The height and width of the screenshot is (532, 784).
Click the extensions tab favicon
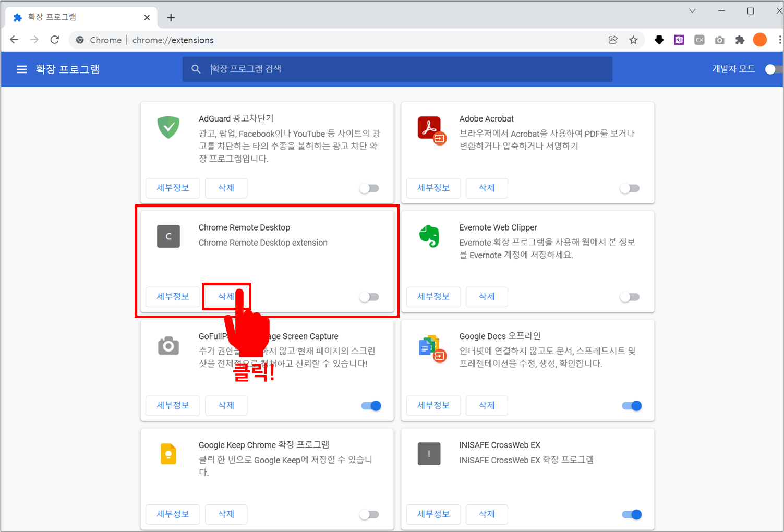[x=18, y=18]
